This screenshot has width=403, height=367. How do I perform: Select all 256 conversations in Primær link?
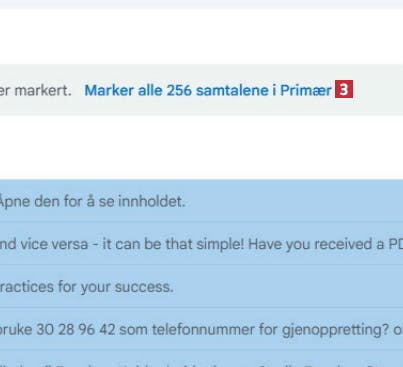pyautogui.click(x=208, y=90)
